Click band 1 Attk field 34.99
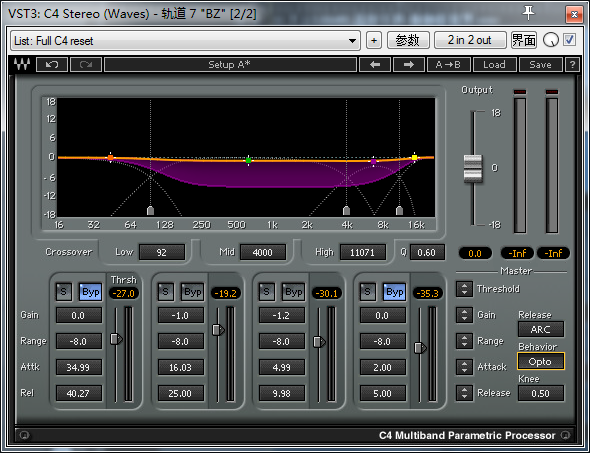Screen dimensions: 590x453 pyautogui.click(x=79, y=367)
